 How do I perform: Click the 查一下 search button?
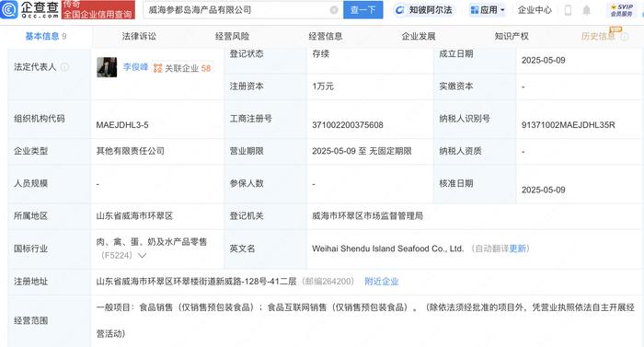[x=363, y=10]
